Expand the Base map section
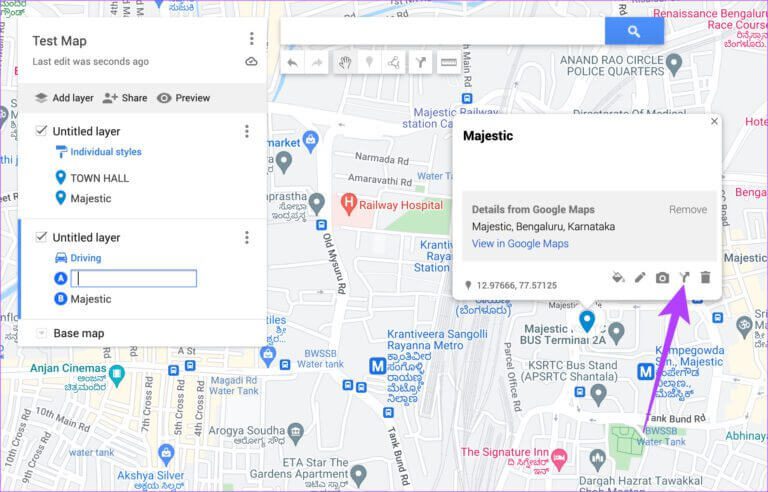Viewport: 768px width, 492px height. pyautogui.click(x=42, y=333)
